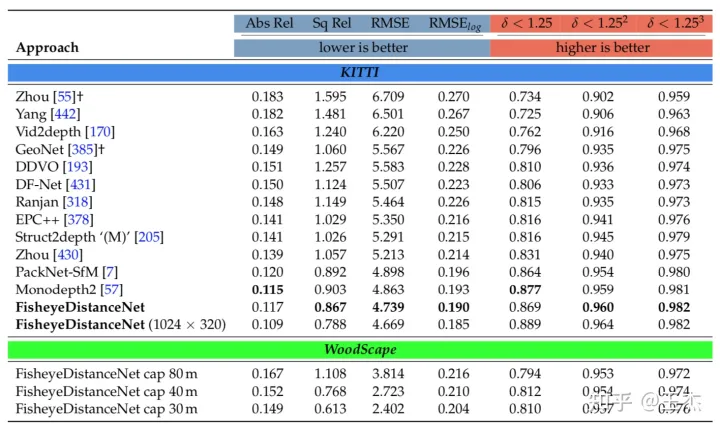Select FisheyeDistanceNet cap 30 m row label
Viewport: 720px width, 431px height.
[107, 409]
